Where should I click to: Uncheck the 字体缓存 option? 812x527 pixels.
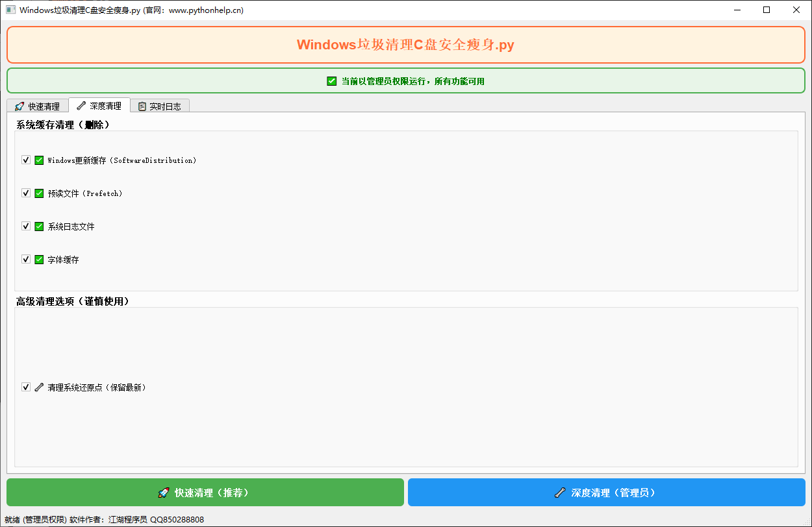coord(25,259)
